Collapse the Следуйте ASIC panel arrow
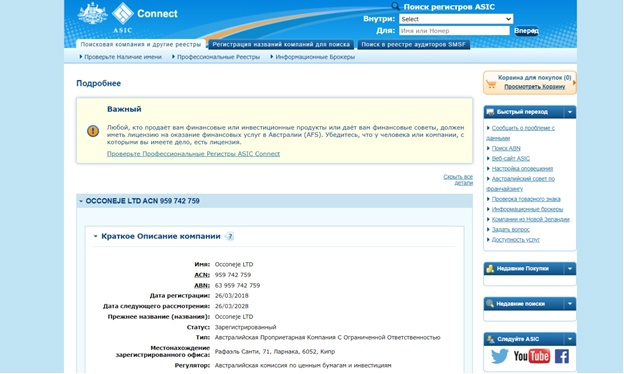Screen dimensions: 624x374 [569, 339]
